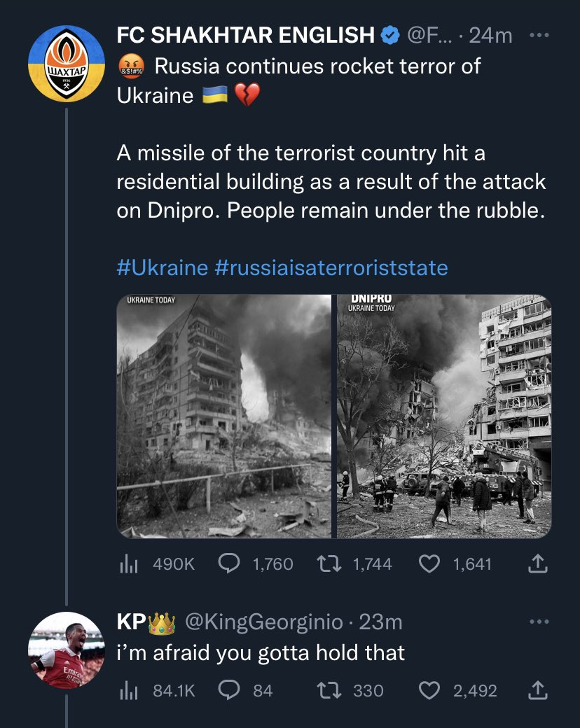Like the FC Shakhtar tweet
Screen dimensions: 580x728
click(429, 563)
